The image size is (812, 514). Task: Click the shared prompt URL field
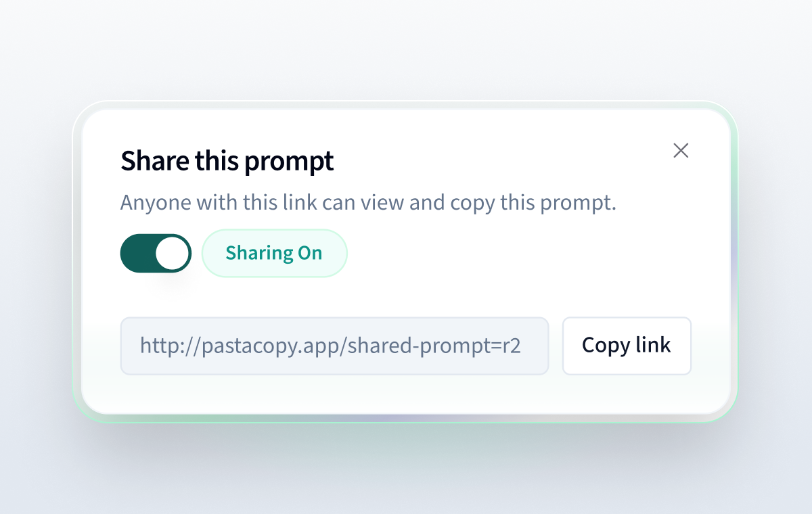pyautogui.click(x=334, y=346)
